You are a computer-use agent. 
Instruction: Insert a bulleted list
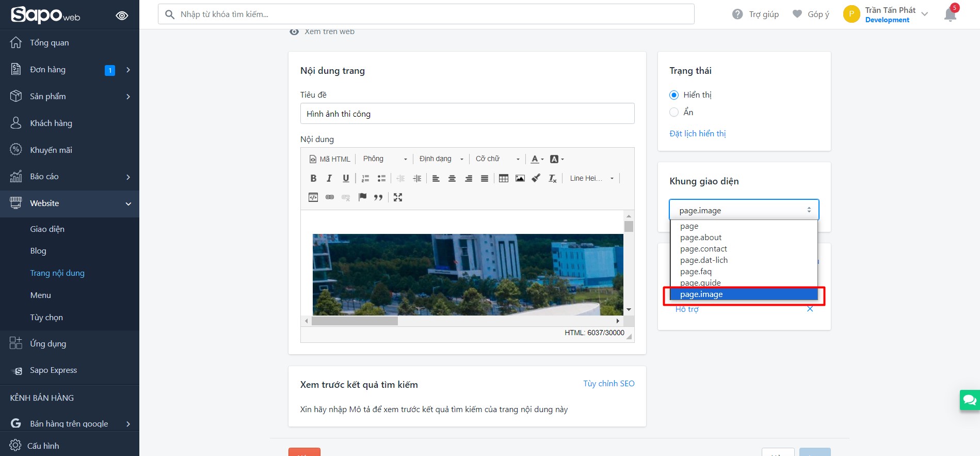coord(381,178)
